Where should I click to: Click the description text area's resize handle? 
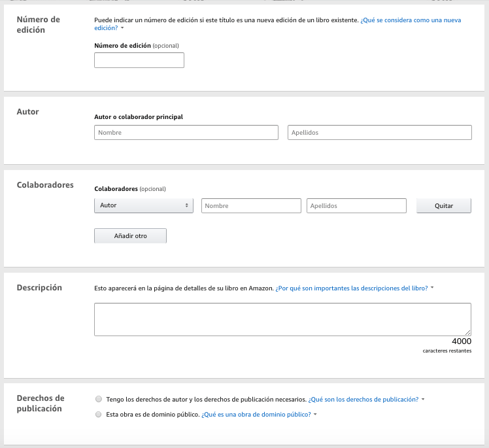[x=468, y=333]
